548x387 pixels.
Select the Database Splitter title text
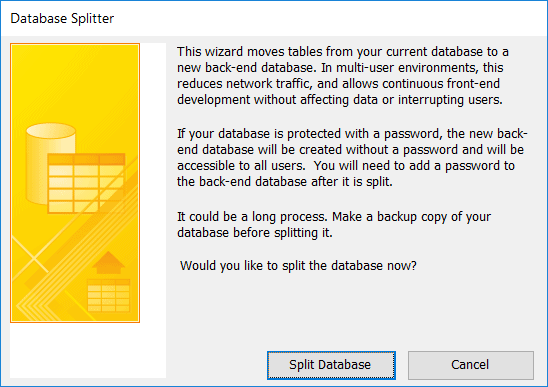(62, 19)
